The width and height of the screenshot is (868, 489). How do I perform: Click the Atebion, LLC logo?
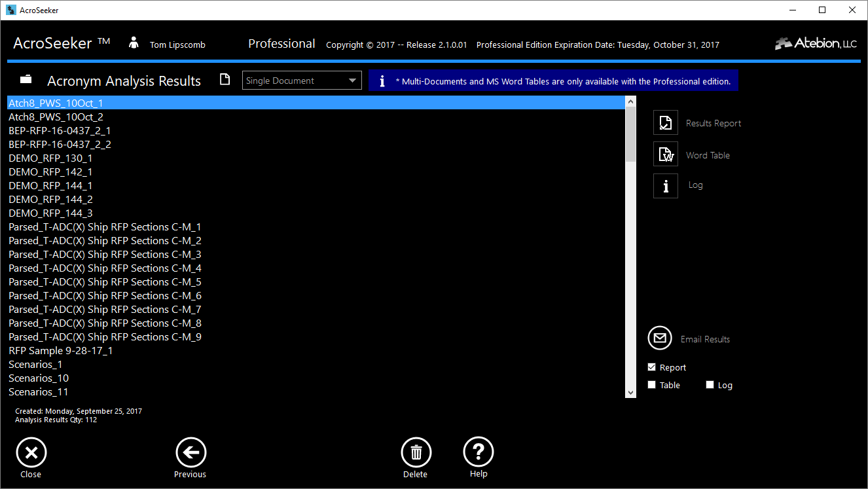tap(816, 44)
